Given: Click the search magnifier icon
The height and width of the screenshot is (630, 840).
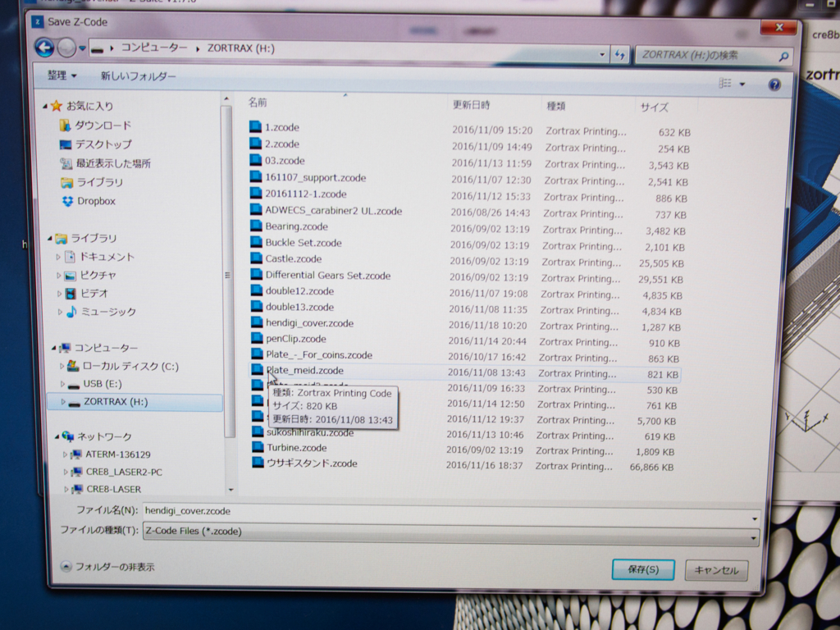Looking at the screenshot, I should pos(783,57).
